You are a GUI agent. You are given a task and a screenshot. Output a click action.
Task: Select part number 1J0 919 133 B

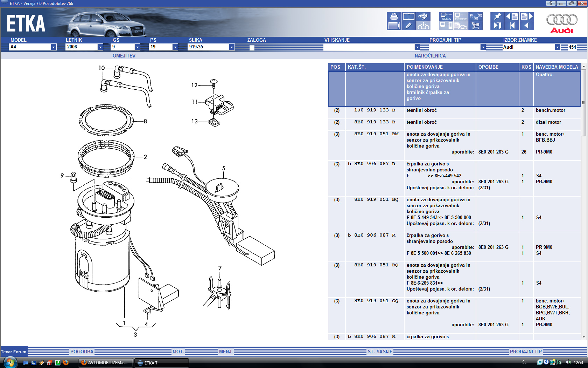pyautogui.click(x=375, y=110)
